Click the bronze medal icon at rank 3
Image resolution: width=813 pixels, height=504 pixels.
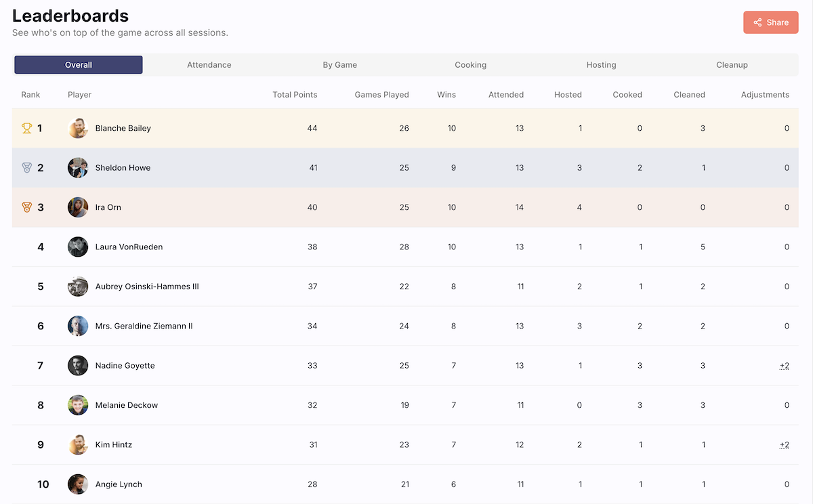27,207
